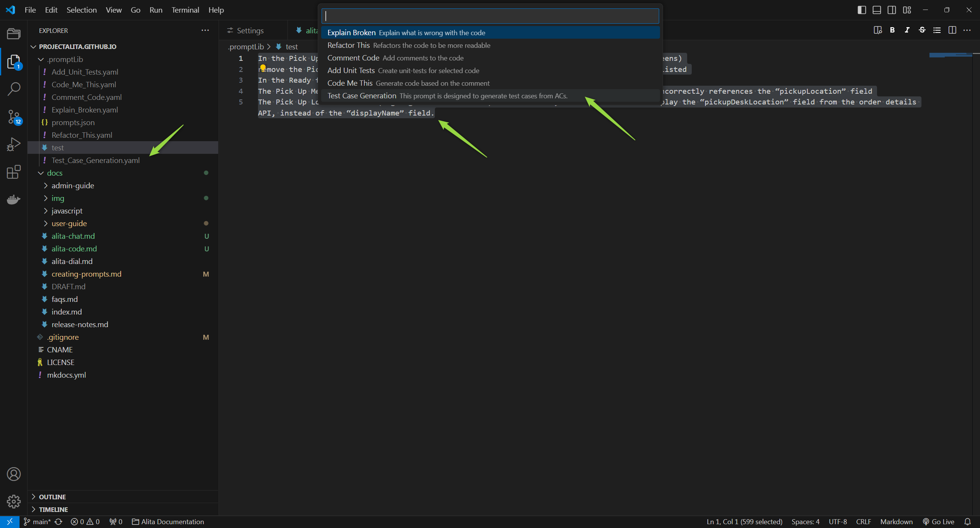Image resolution: width=980 pixels, height=528 pixels.
Task: Click Alita Documentation project in status bar
Action: coord(168,521)
